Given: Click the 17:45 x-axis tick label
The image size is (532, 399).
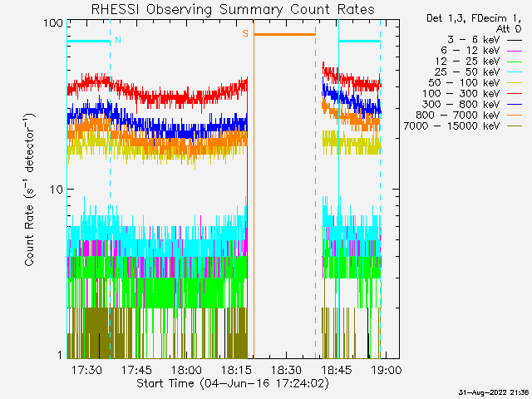Looking at the screenshot, I should coord(136,370).
